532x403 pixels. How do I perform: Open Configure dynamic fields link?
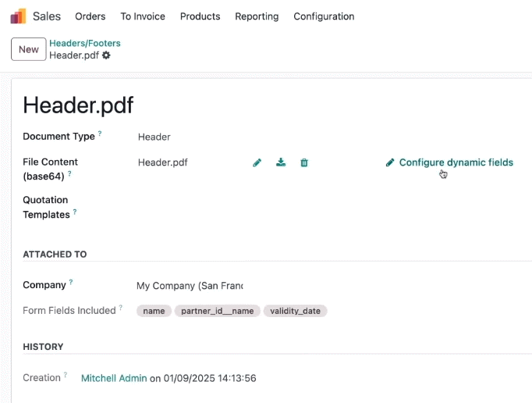[x=456, y=162]
